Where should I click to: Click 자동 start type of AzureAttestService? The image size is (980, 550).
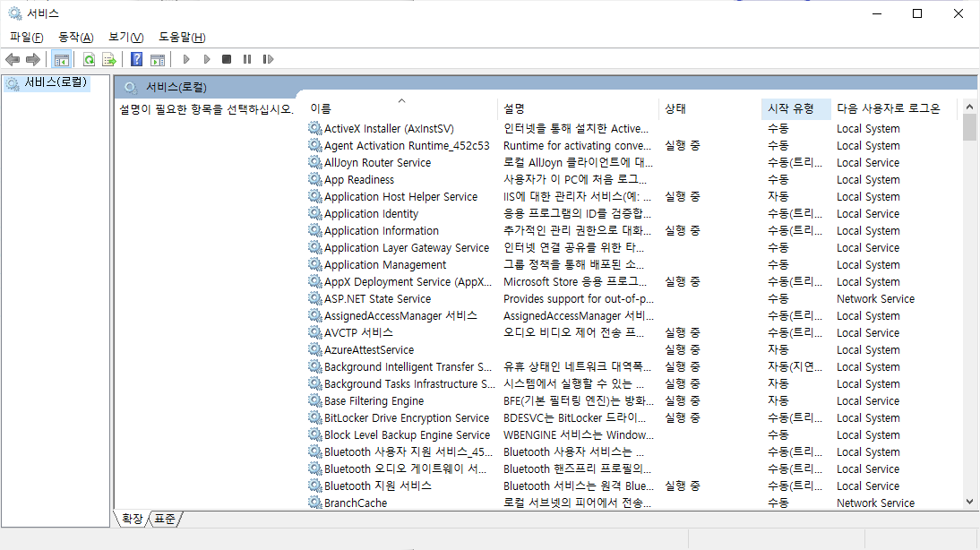click(778, 349)
